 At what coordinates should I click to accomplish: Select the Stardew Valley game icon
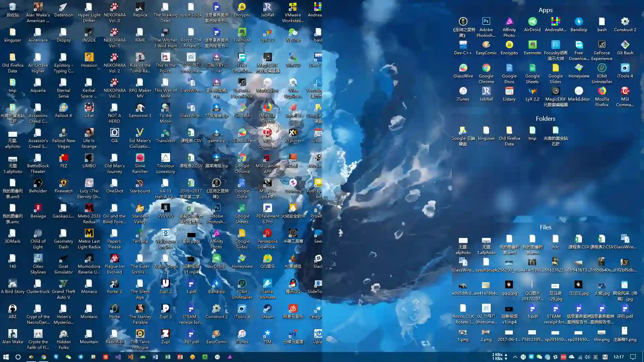point(140,208)
